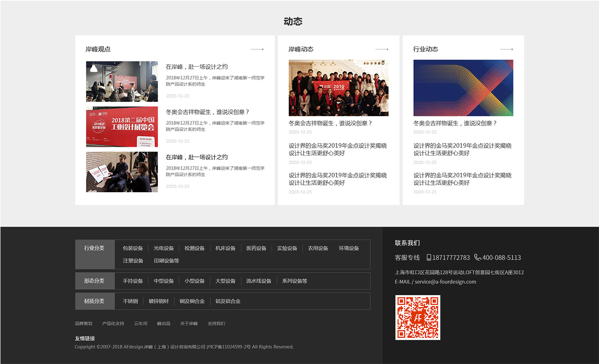Click the telephone icon before 400-088-5113
The width and height of the screenshot is (599, 364).
tap(478, 257)
